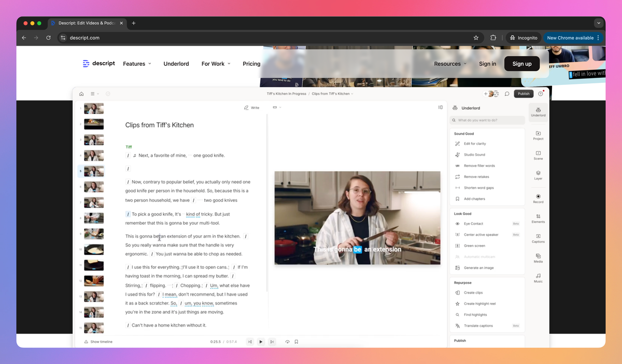
Task: Click the New Chrome available button
Action: pos(573,38)
